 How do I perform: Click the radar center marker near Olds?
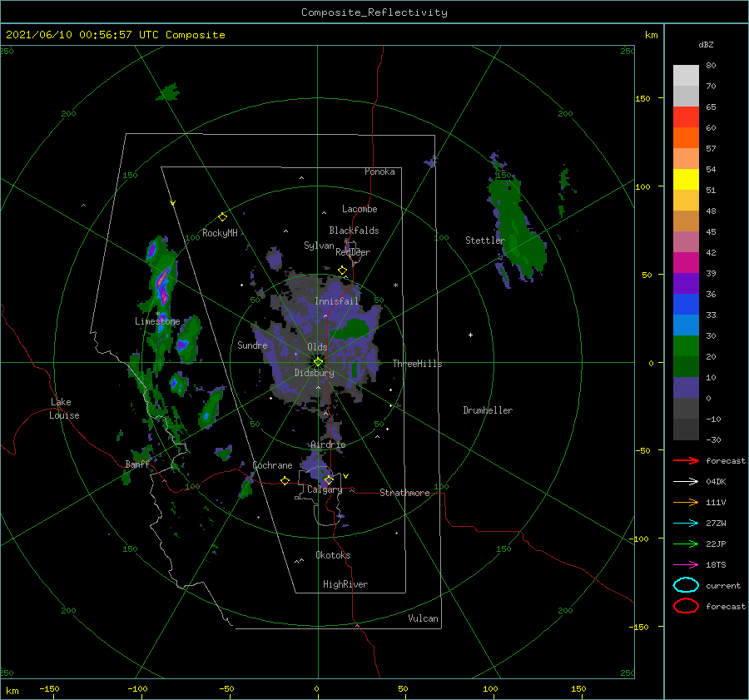(x=318, y=362)
